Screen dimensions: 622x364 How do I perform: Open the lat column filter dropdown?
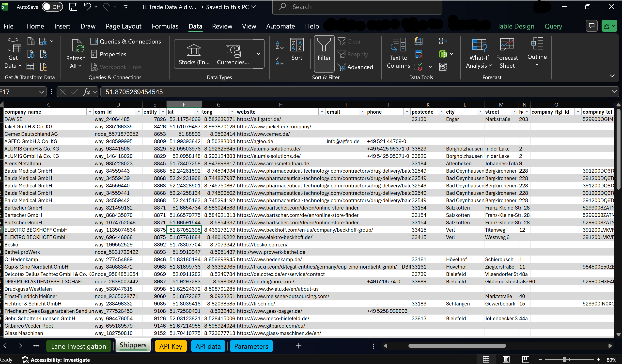pos(198,112)
